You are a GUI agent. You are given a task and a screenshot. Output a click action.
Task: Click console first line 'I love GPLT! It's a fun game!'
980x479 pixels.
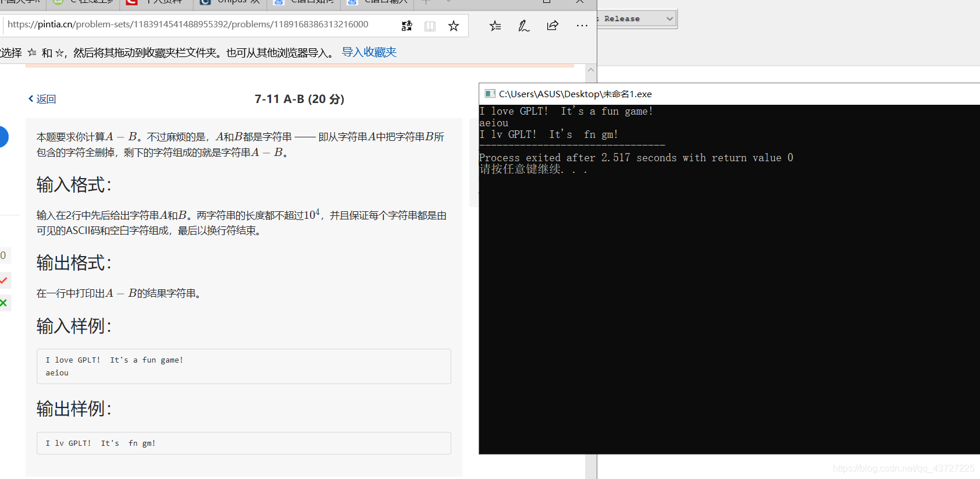[566, 111]
